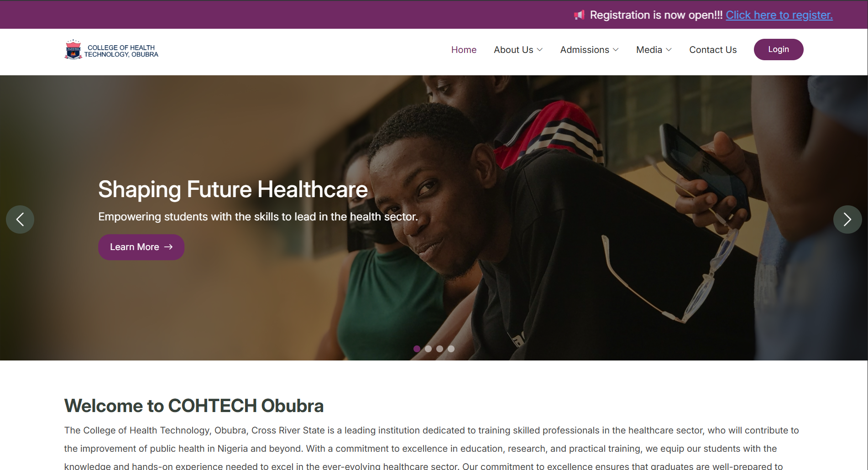Screen dimensions: 868x470
Task: Go to previous carousel slide arrow
Action: [20, 219]
